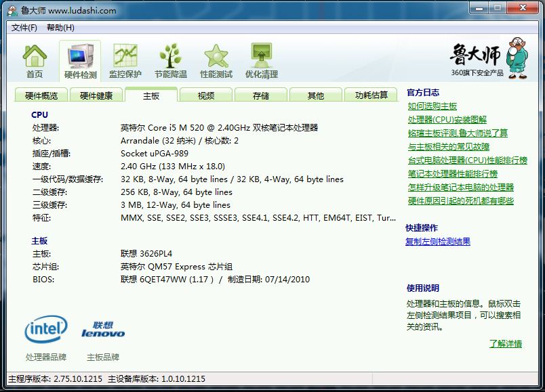This screenshot has width=545, height=392.
Task: Go to the 首页 home icon
Action: [35, 60]
